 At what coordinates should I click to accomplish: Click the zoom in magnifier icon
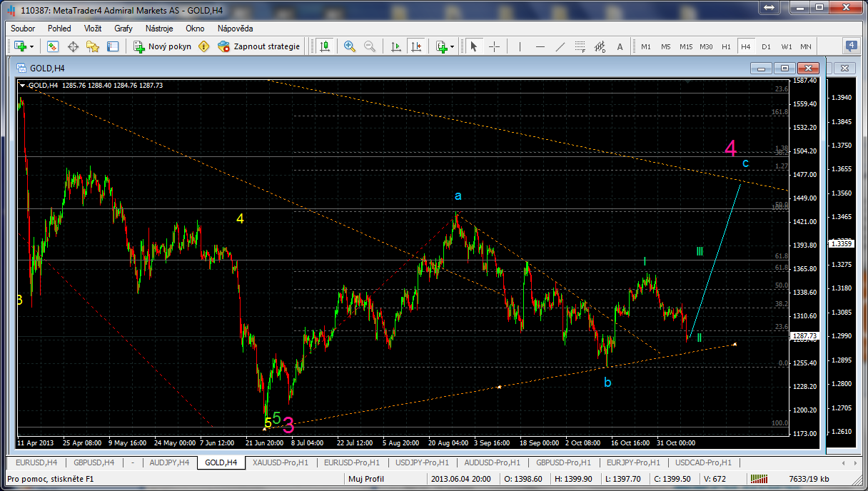click(350, 46)
